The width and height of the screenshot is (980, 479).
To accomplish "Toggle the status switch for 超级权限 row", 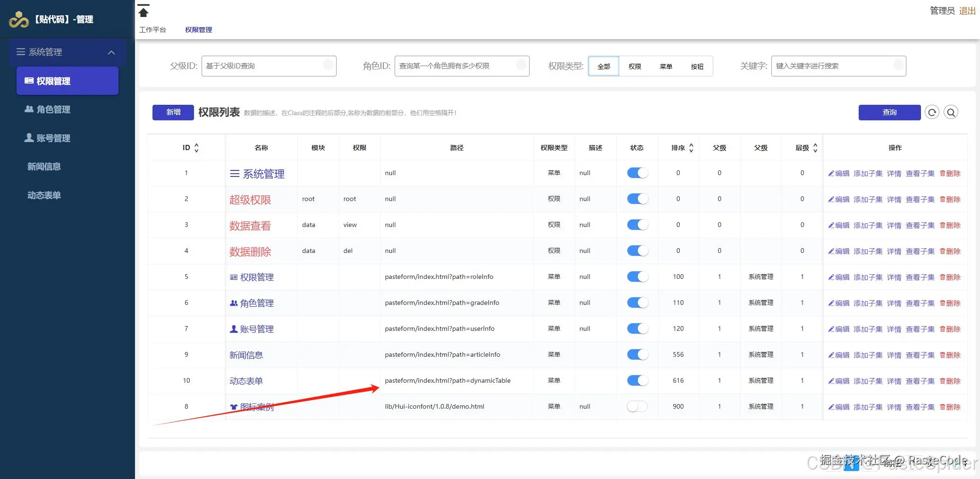I will point(637,199).
